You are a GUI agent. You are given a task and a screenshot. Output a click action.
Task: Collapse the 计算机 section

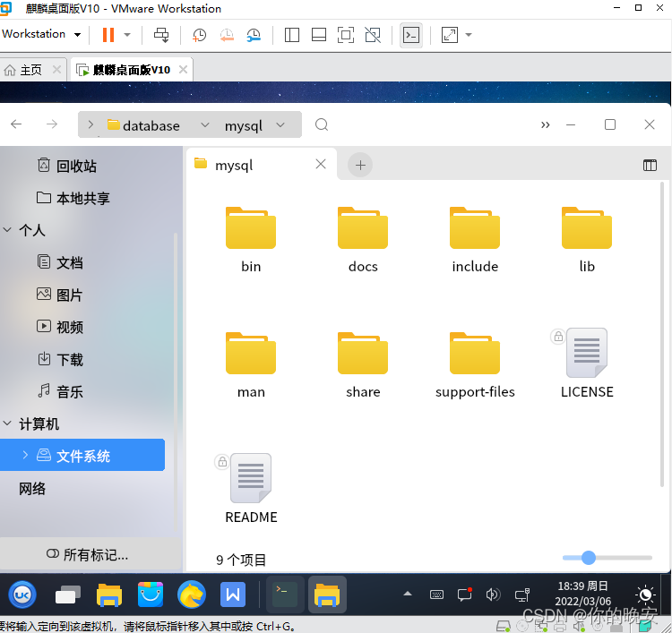(x=7, y=423)
